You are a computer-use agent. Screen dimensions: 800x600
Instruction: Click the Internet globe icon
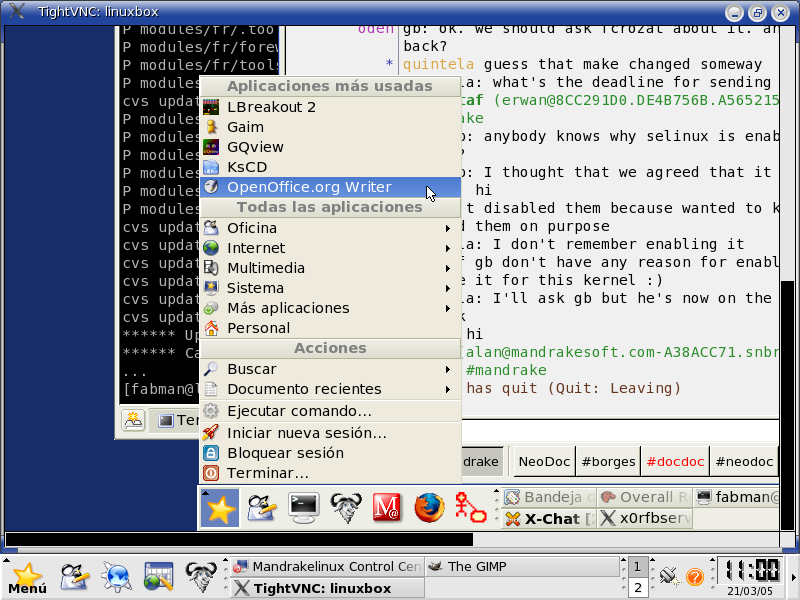point(211,248)
